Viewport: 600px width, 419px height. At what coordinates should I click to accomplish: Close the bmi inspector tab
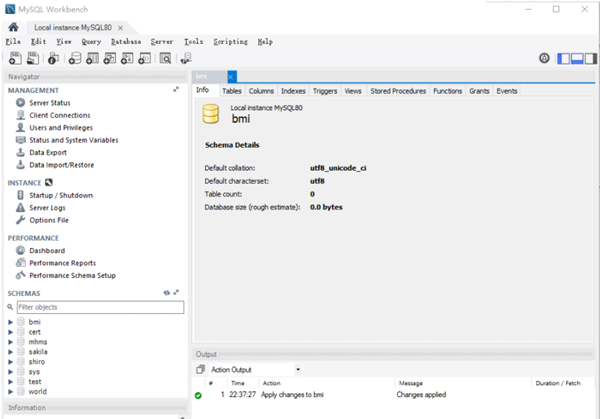[232, 77]
